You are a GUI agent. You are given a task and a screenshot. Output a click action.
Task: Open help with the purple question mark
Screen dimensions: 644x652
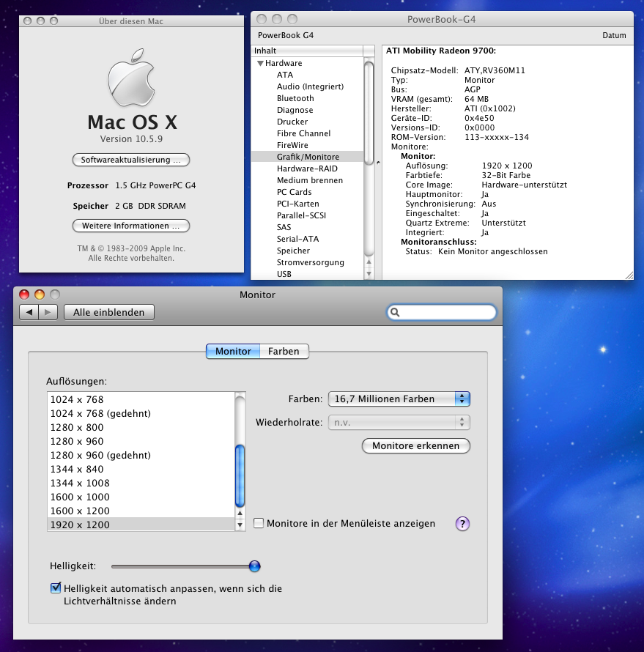(x=462, y=524)
